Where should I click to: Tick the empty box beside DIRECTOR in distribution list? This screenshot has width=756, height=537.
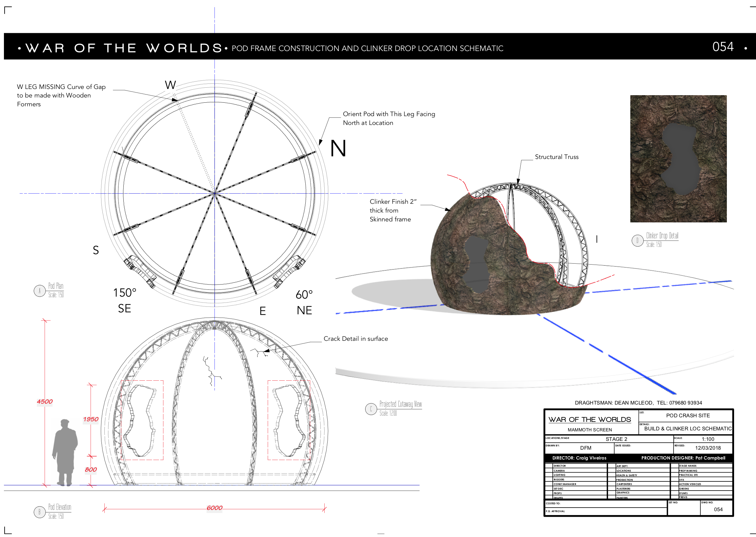(549, 466)
